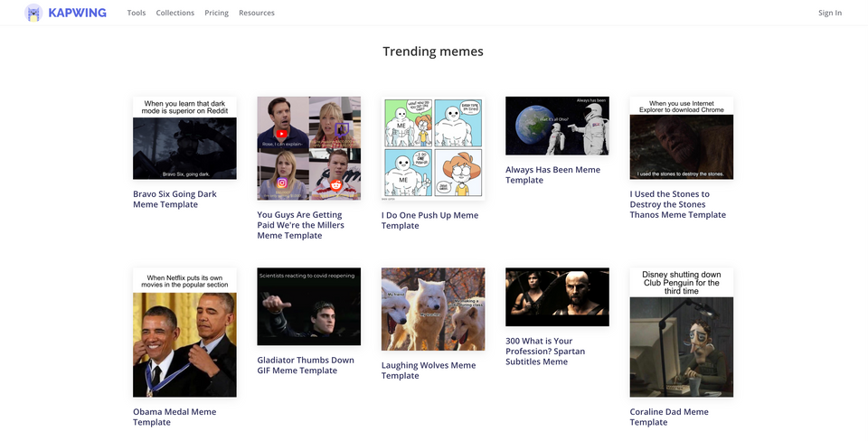The image size is (868, 441).
Task: Click the Laughing Wolves Meme Template title
Action: tap(428, 371)
